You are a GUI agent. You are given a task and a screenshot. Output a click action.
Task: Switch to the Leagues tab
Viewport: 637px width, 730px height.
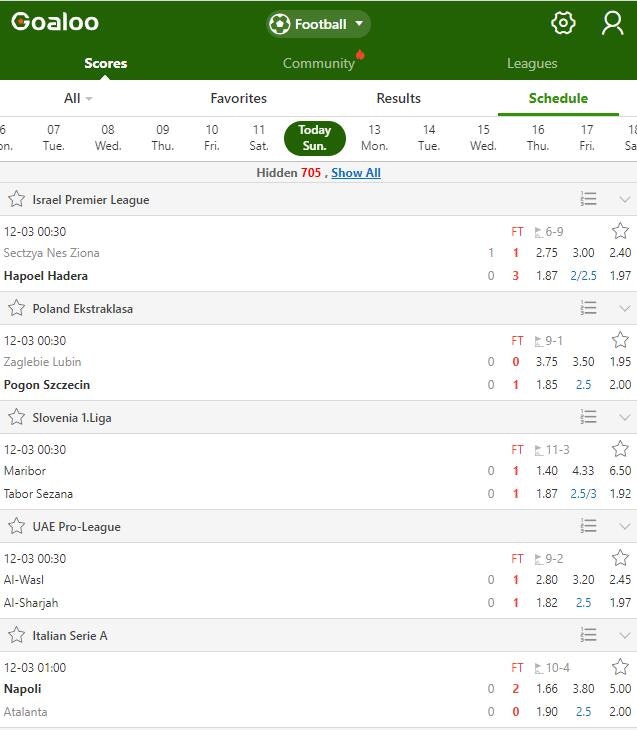pos(532,63)
